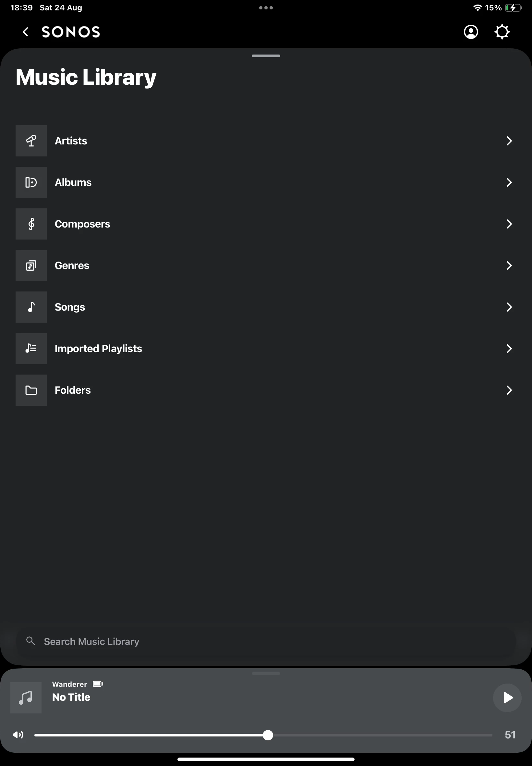
Task: Open the Composers menu entry
Action: [82, 224]
